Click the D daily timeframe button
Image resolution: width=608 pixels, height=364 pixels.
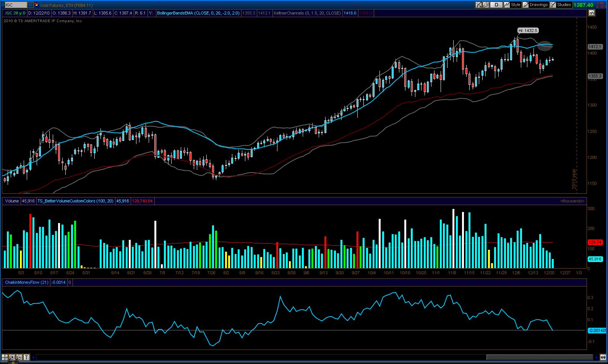coord(496,5)
